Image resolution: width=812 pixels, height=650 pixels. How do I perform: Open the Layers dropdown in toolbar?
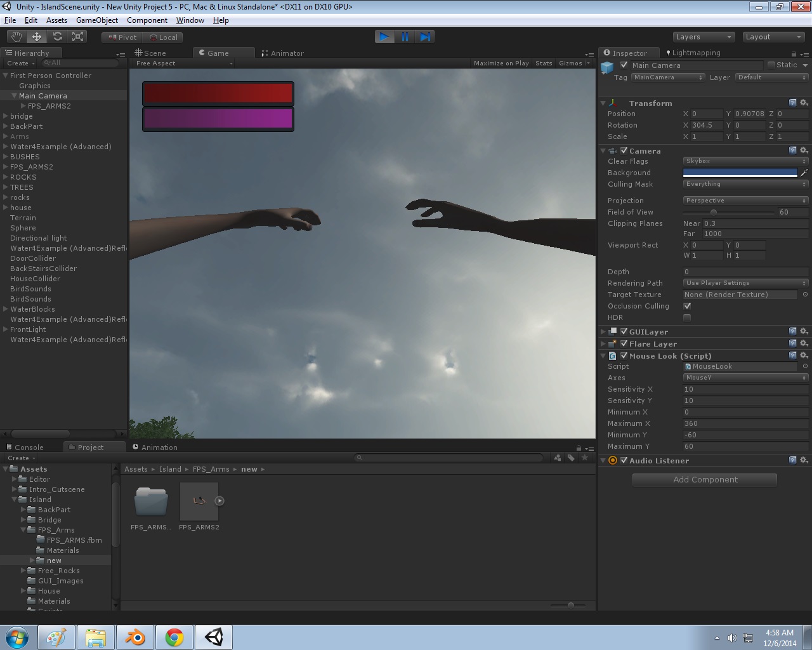[704, 37]
